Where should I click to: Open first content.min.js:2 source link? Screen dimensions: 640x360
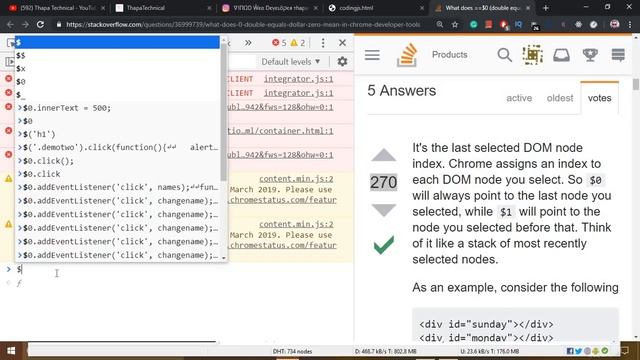click(x=296, y=179)
